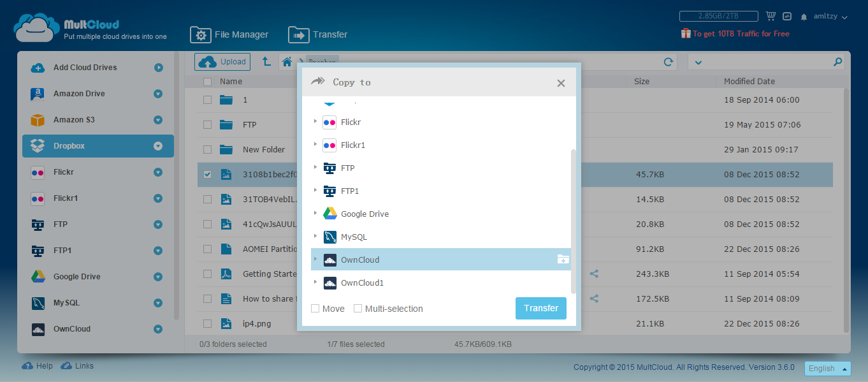Open the amltzy account menu

tap(830, 17)
